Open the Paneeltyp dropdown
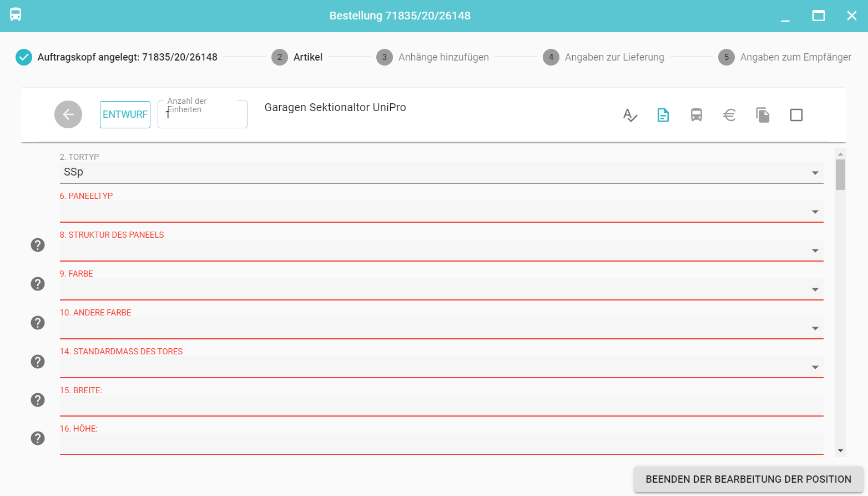 tap(441, 212)
